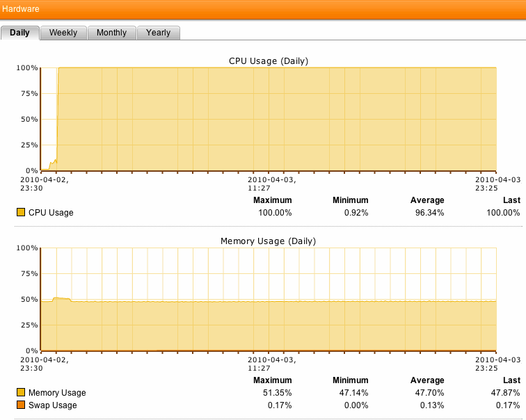
Task: Click the Memory Usage legend color swatch
Action: tap(20, 393)
